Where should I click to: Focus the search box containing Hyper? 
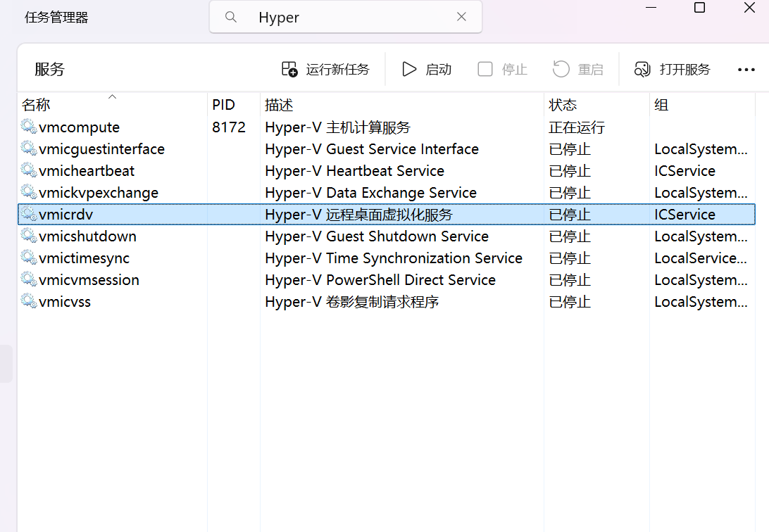click(346, 17)
